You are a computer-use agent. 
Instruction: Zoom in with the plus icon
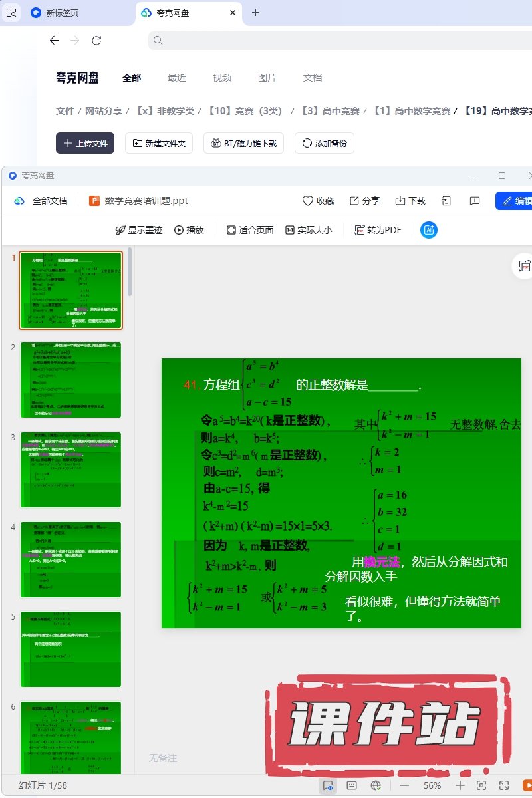coord(460,785)
